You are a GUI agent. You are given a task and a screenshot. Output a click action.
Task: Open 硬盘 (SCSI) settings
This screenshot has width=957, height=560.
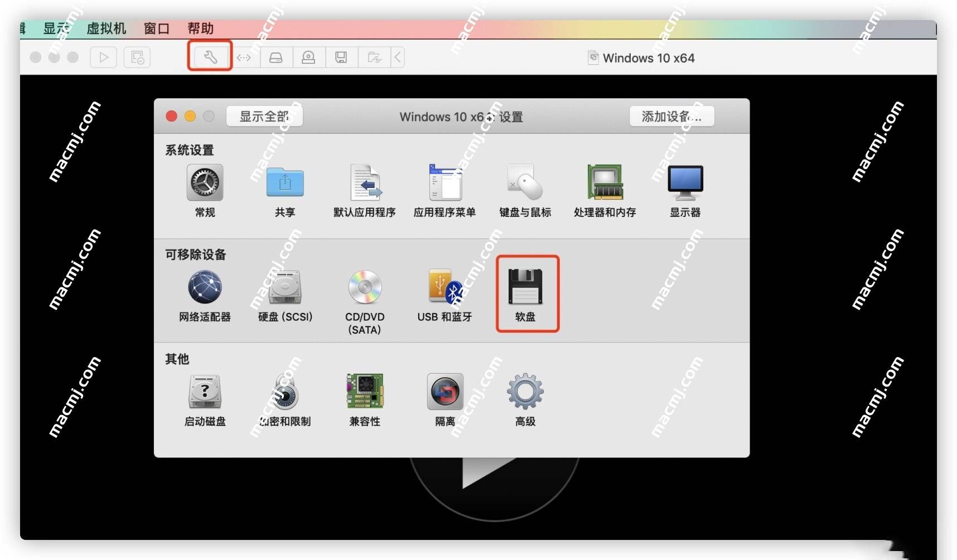tap(285, 295)
